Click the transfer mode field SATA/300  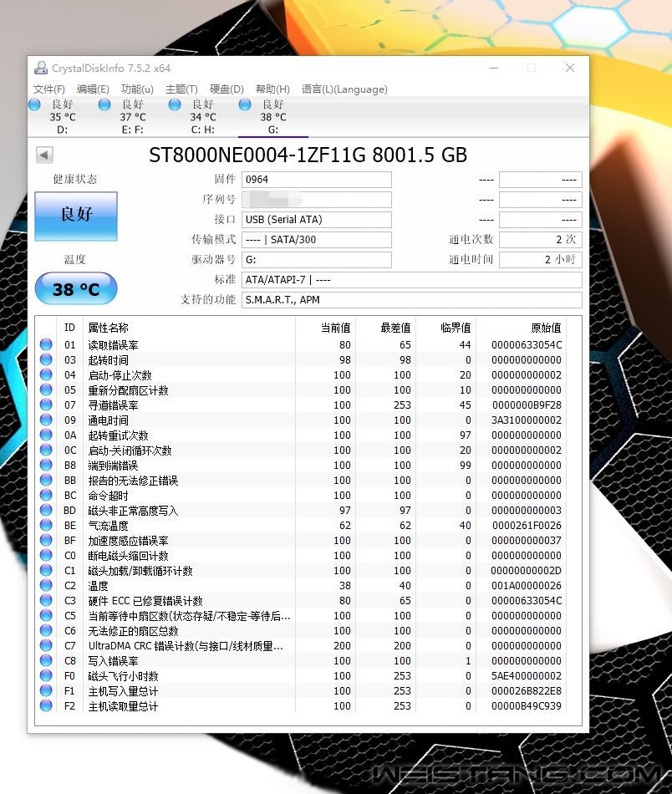[317, 240]
